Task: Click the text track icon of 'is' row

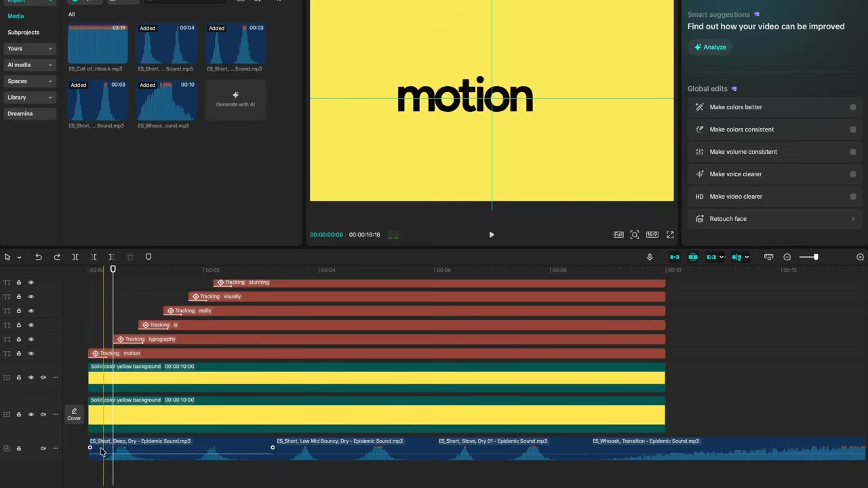Action: coord(7,325)
